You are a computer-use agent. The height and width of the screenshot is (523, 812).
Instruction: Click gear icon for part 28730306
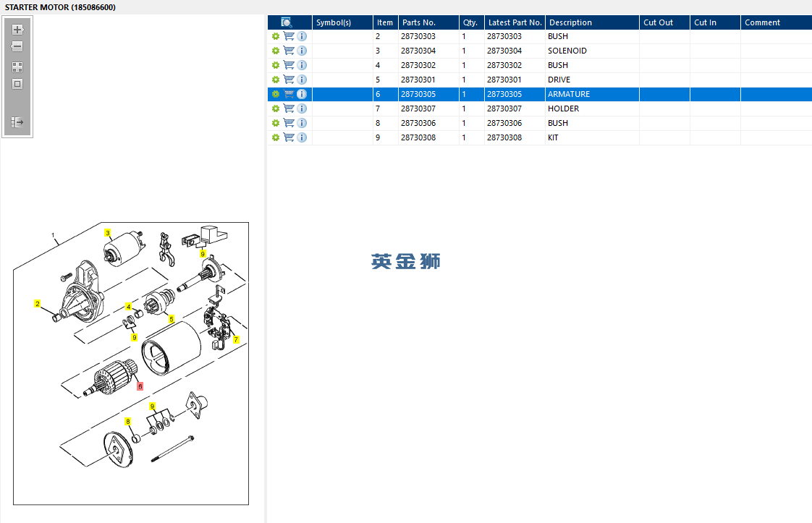[276, 123]
